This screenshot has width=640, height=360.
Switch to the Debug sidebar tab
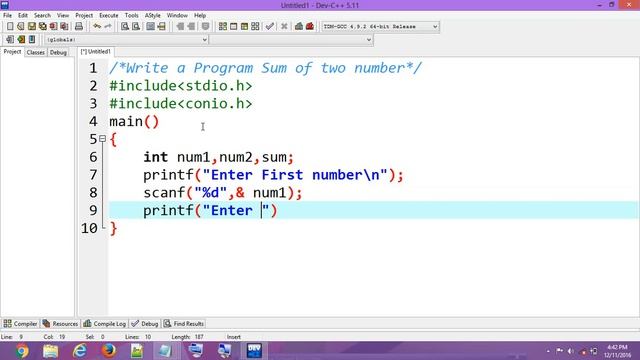[x=58, y=52]
